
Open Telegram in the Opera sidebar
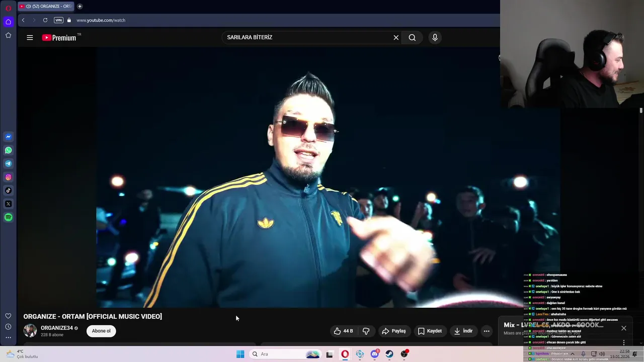[x=8, y=163]
